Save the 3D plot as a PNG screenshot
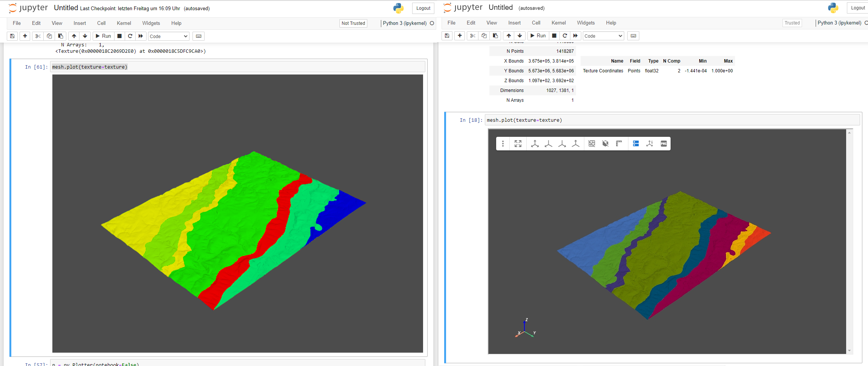This screenshot has height=366, width=868. click(664, 144)
